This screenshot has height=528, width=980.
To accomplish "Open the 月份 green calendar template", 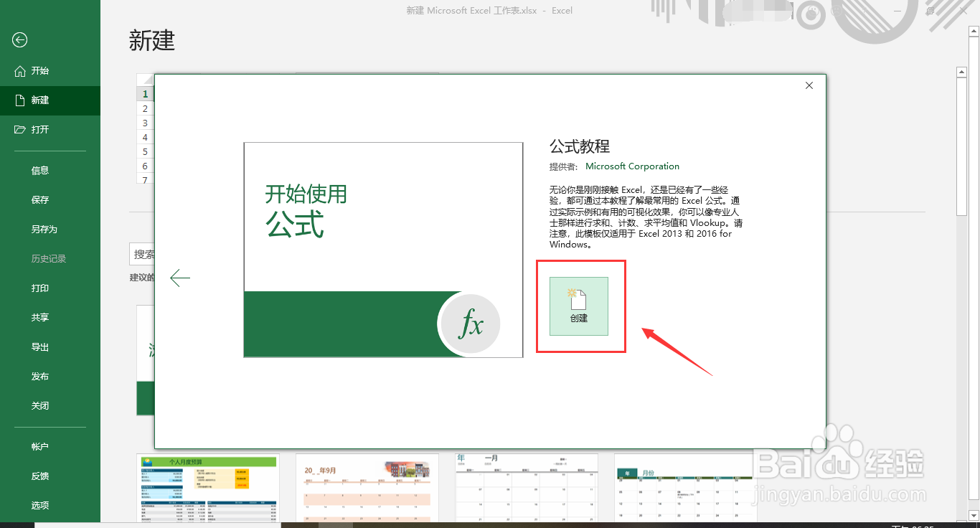I will [x=685, y=489].
